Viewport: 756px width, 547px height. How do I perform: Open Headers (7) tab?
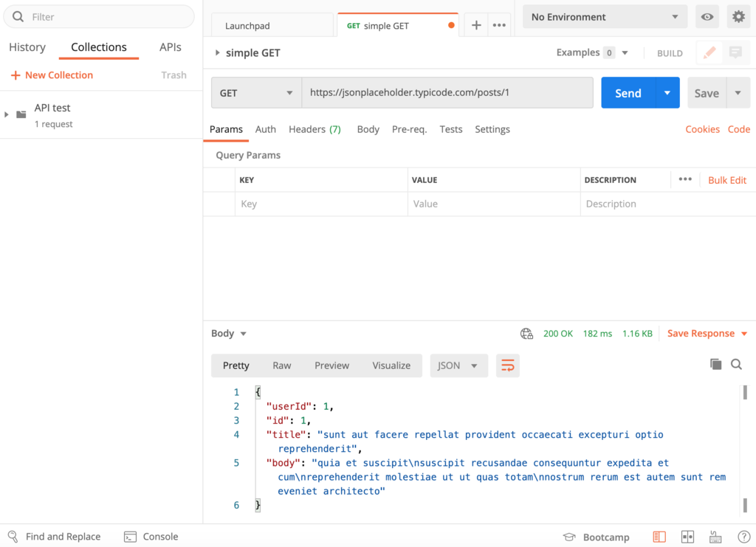[315, 129]
